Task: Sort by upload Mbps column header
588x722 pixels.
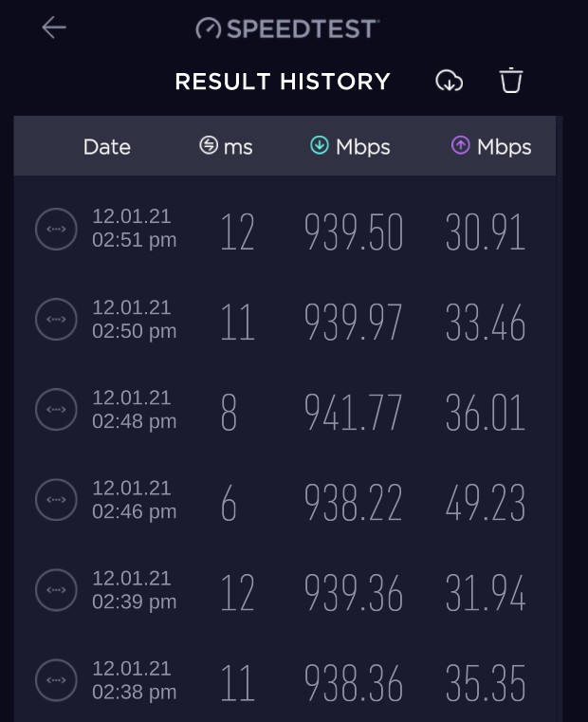Action: point(491,146)
